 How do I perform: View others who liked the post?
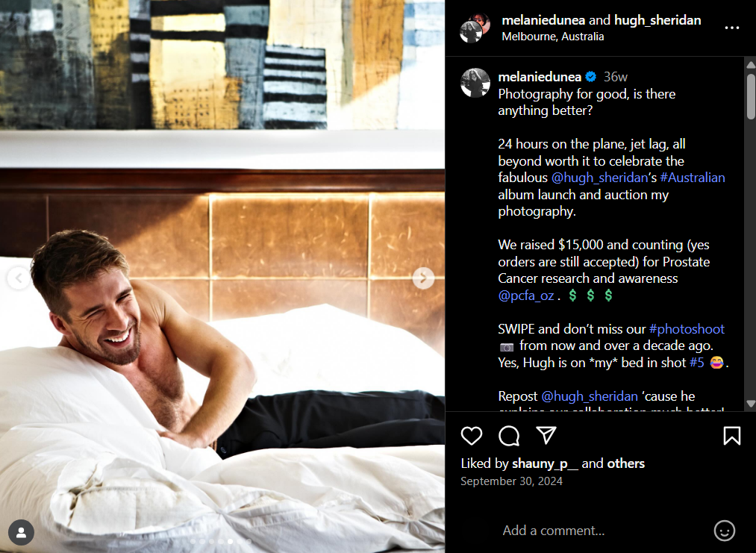point(626,463)
